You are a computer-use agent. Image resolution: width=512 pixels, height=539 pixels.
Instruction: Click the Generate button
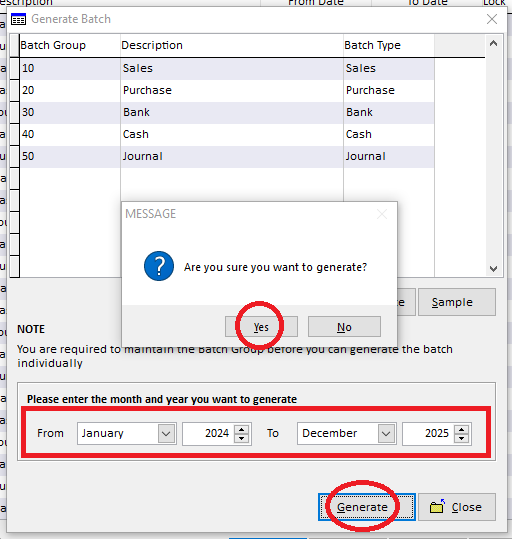367,507
